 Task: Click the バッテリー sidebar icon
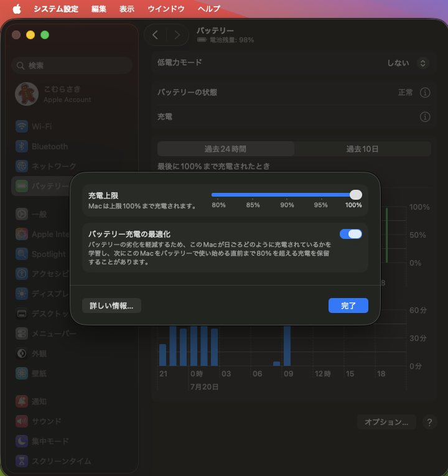point(22,186)
